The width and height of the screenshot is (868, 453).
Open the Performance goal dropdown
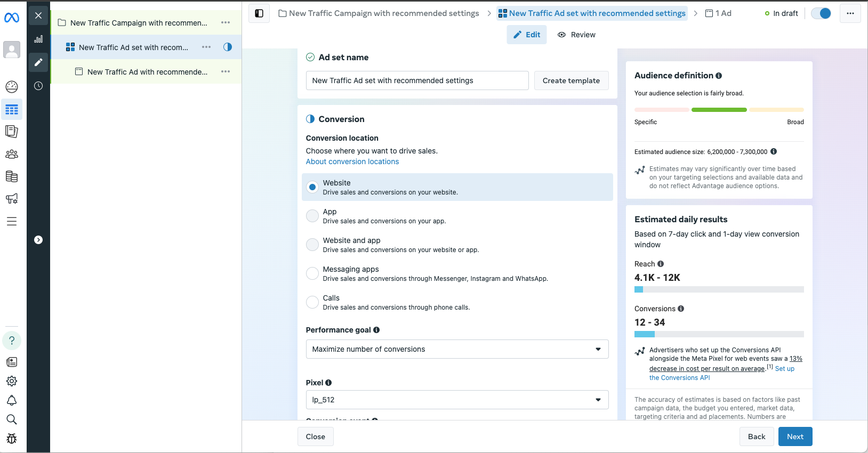click(457, 349)
